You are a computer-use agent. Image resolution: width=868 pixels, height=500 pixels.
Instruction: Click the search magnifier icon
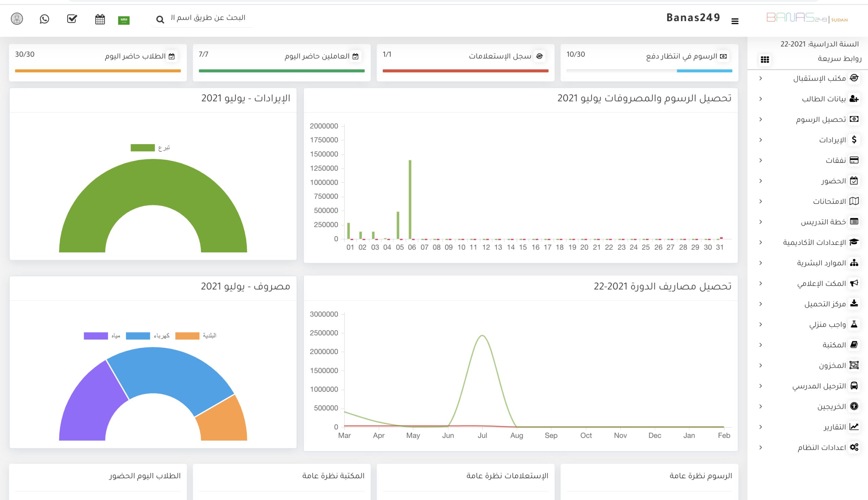click(160, 20)
